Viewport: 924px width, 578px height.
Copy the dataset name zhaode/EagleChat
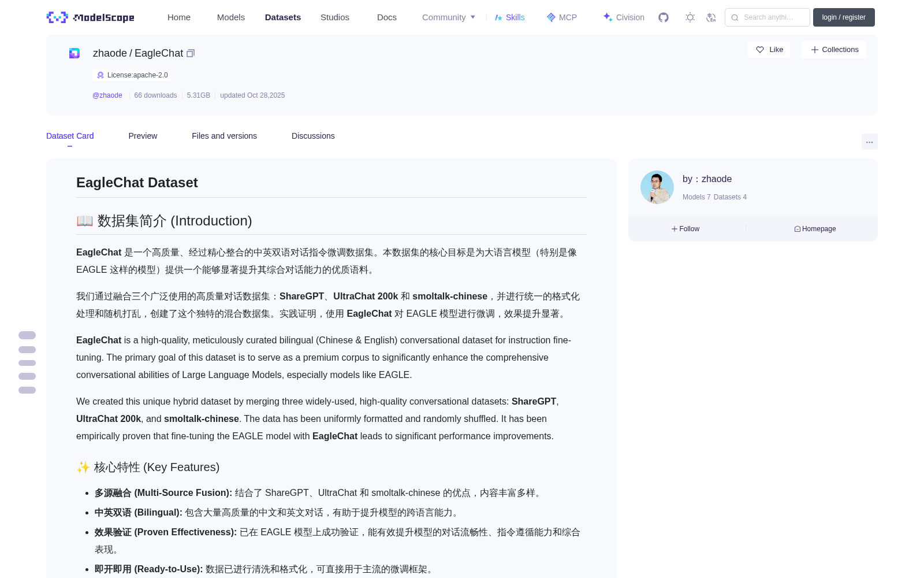[x=191, y=53]
